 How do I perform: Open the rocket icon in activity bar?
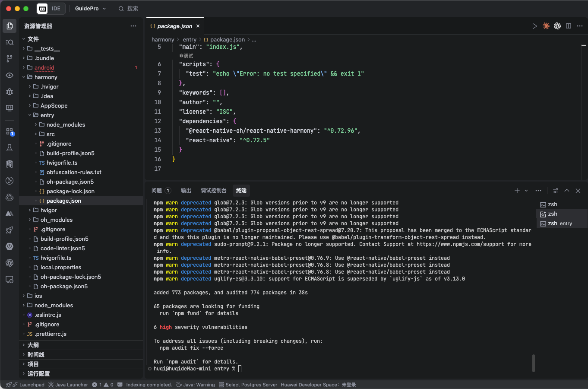tap(9, 230)
